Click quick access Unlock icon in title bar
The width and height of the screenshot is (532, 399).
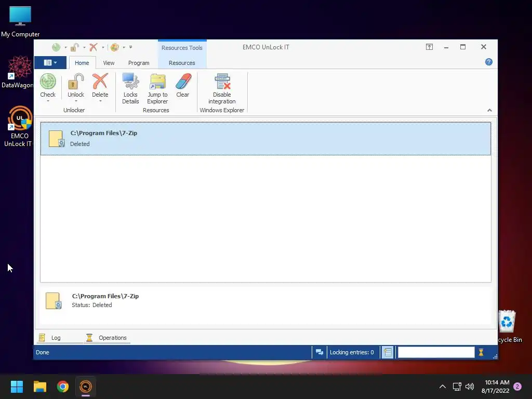coord(75,47)
